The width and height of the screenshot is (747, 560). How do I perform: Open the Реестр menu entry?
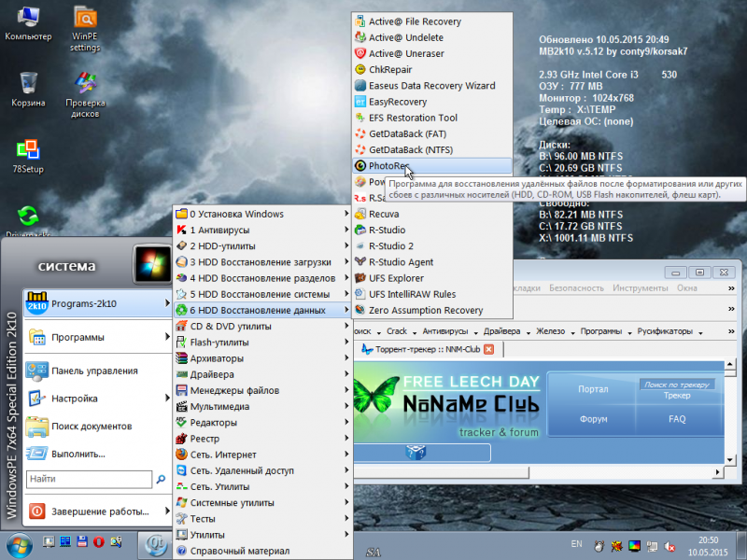click(x=263, y=439)
